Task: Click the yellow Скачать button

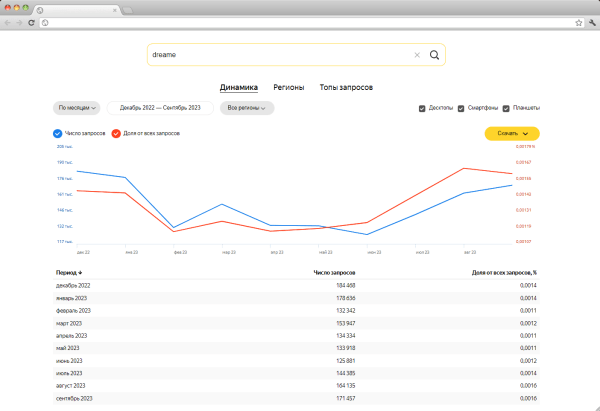Action: pyautogui.click(x=511, y=133)
